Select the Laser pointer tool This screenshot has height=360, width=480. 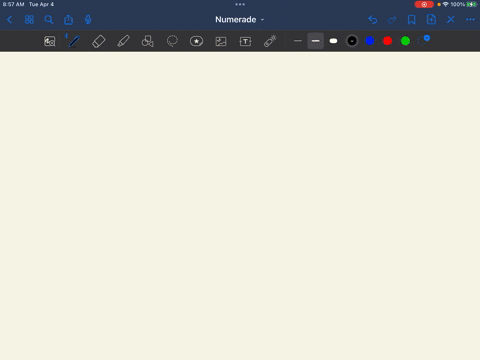(270, 41)
